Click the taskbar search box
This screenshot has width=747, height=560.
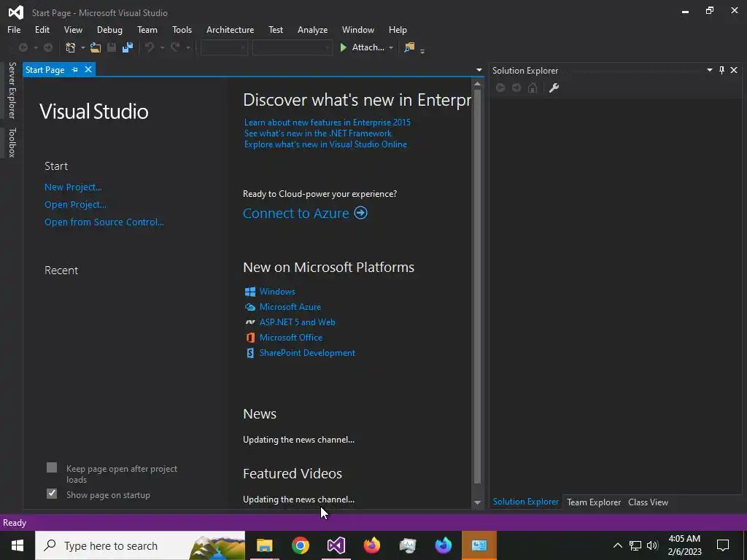point(140,545)
